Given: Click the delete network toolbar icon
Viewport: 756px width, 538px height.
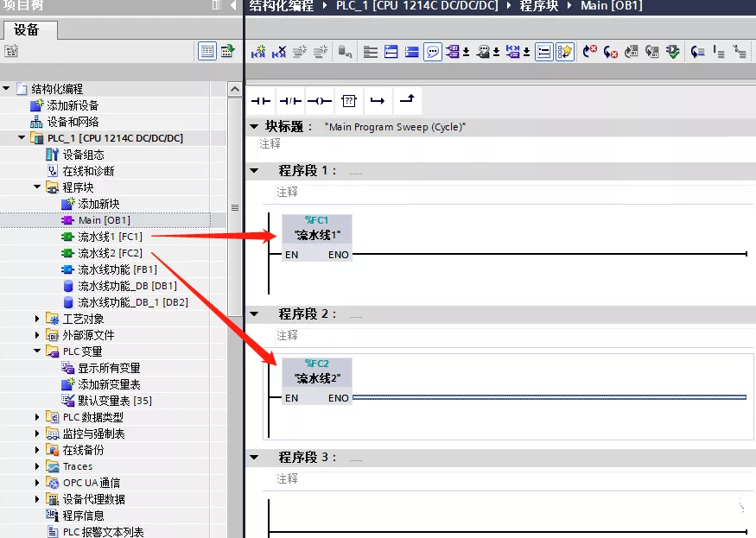Looking at the screenshot, I should [x=279, y=52].
